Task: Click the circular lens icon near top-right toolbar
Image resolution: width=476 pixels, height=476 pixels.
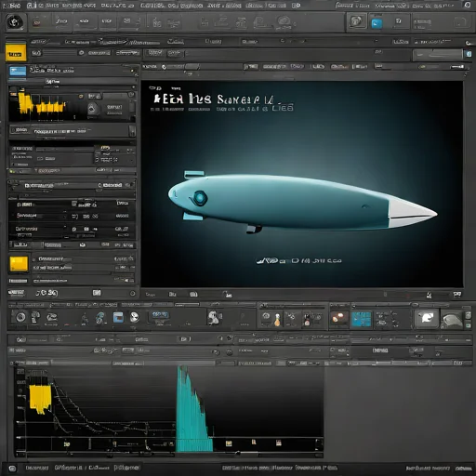Action: tap(357, 21)
